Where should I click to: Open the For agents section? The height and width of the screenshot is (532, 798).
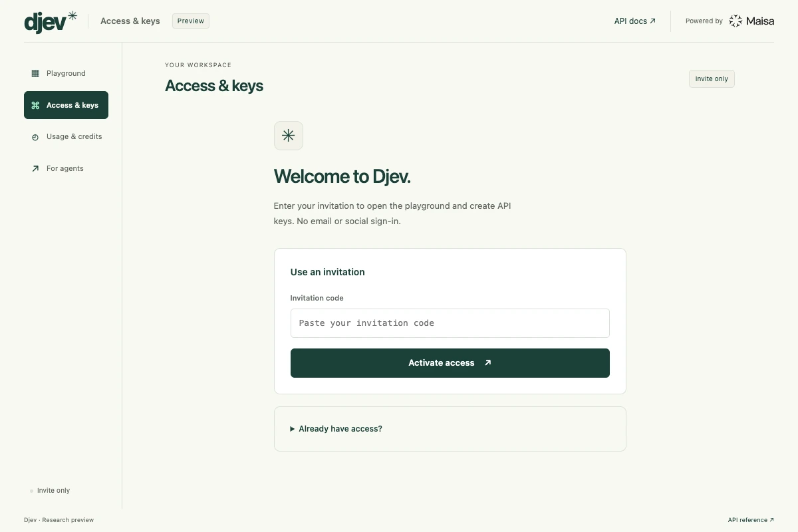click(66, 168)
